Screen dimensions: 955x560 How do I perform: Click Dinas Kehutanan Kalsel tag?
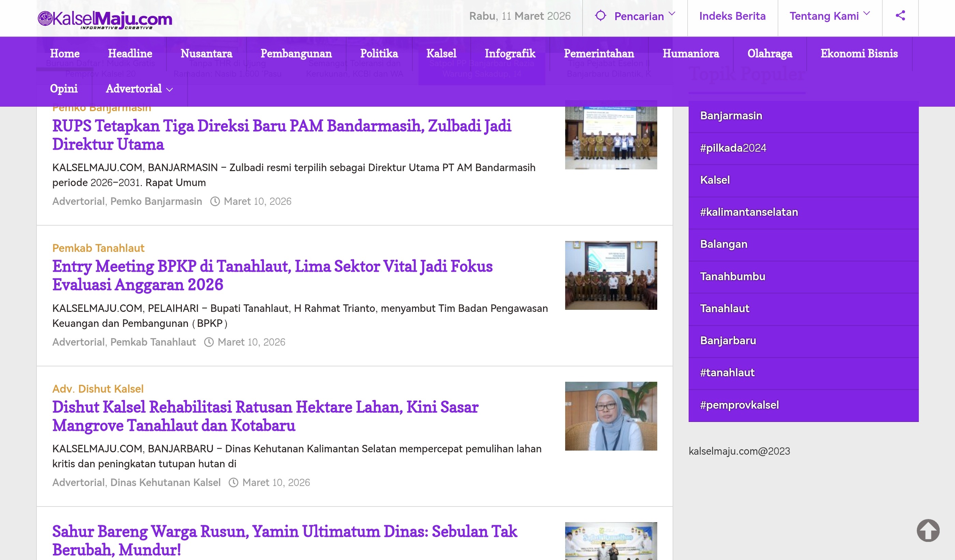coord(165,483)
